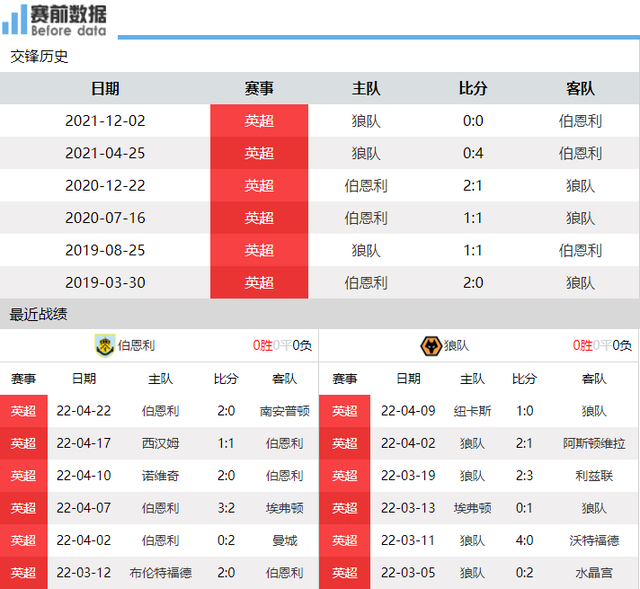
Task: Click the 2019-08-25 date cell
Action: click(105, 250)
